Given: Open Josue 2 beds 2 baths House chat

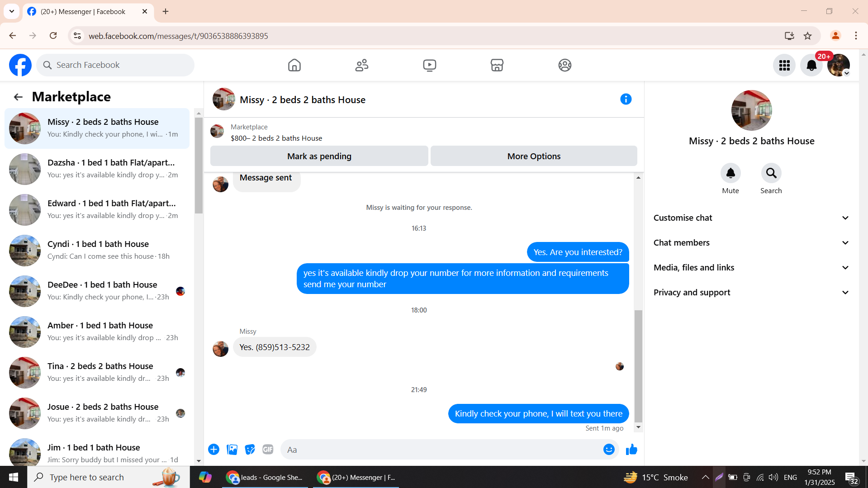Looking at the screenshot, I should tap(97, 413).
